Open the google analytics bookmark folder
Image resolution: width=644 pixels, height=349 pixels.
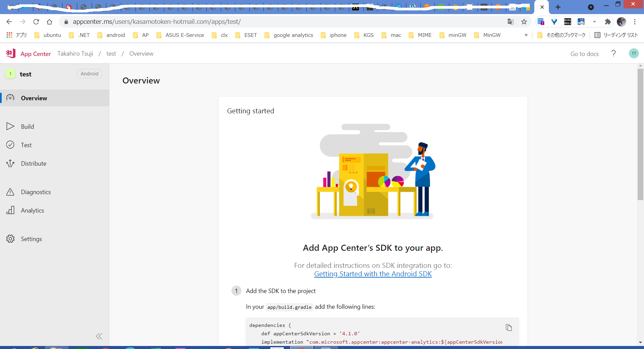pos(289,35)
